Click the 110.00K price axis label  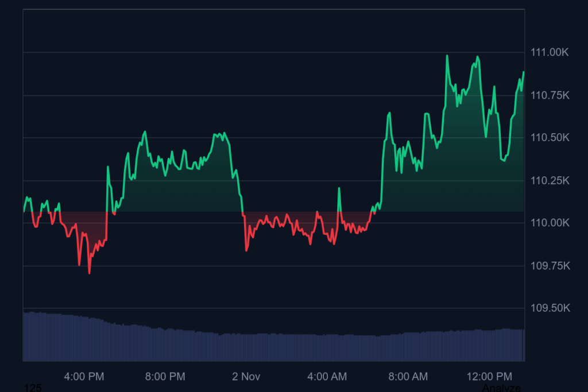tap(550, 222)
